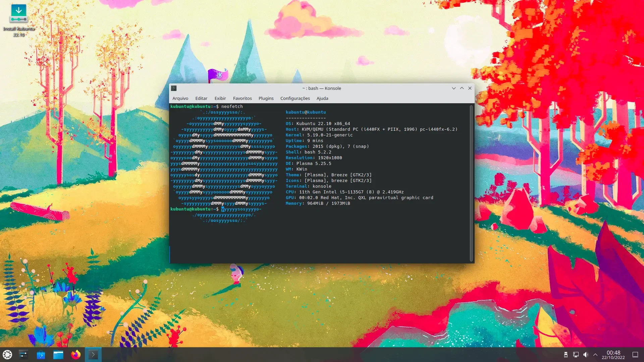644x362 pixels.
Task: Click the '11th Gen Intel i5-1135G7' CPU text
Action: (331, 192)
